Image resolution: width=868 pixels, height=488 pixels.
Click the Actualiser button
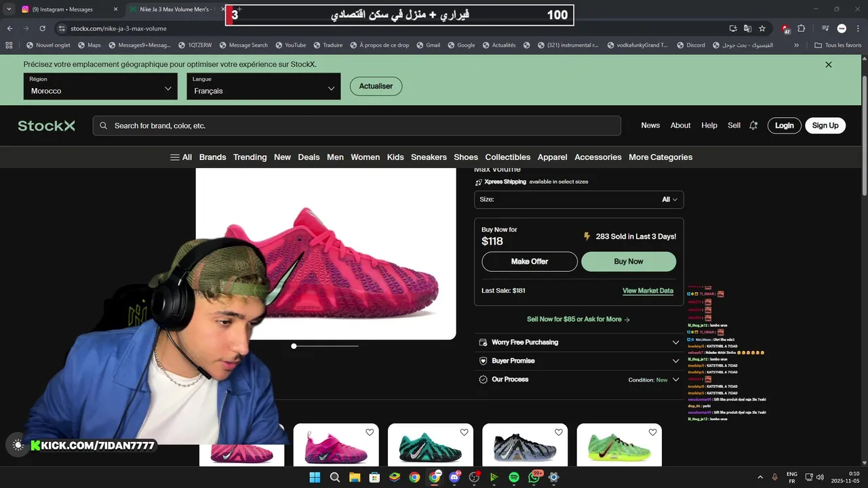[376, 86]
